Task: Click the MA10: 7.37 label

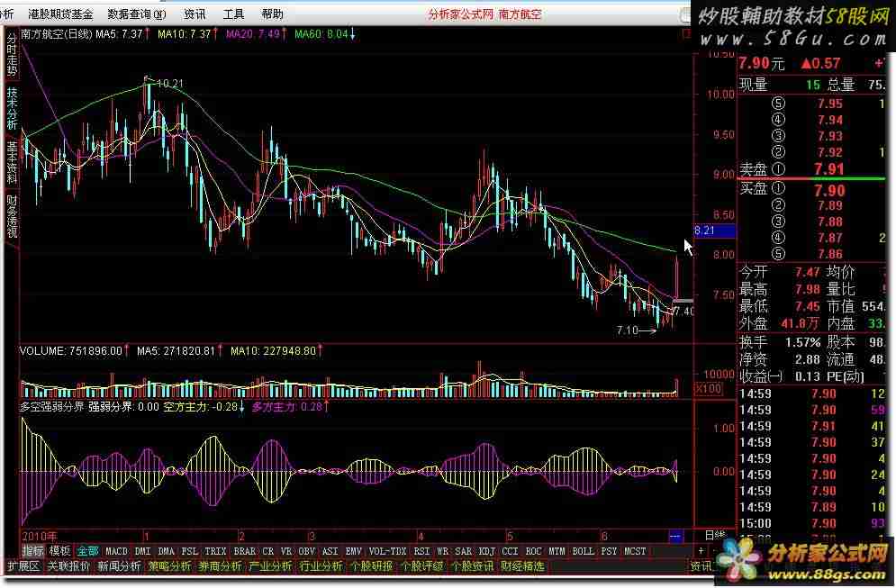Action: [x=185, y=34]
